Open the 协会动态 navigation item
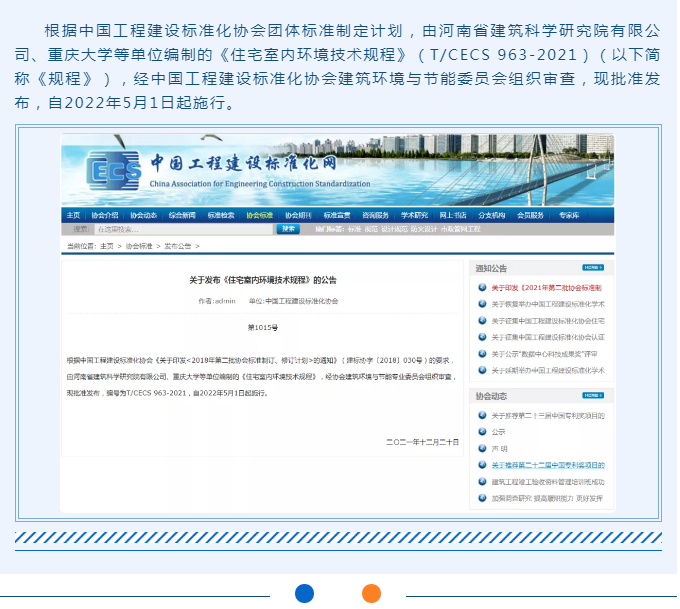This screenshot has width=680, height=609. pos(144,215)
